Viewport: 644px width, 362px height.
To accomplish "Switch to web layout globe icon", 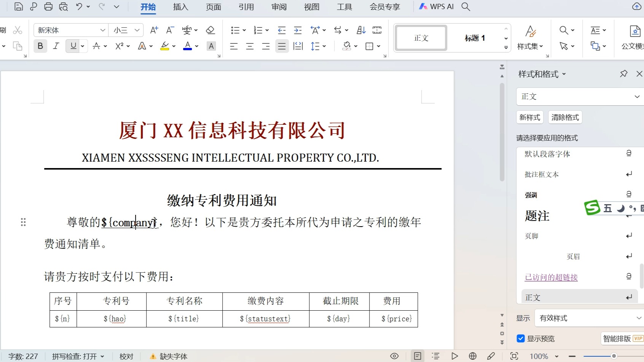I will pos(473,356).
